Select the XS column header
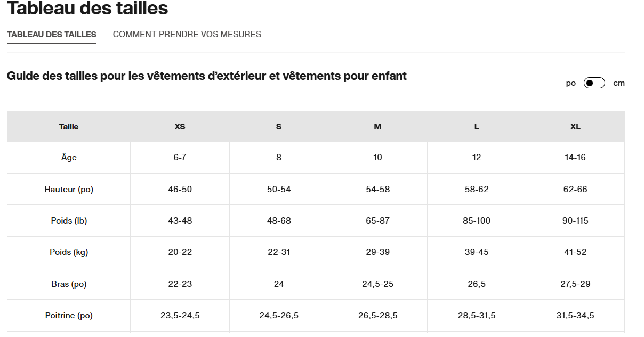Image resolution: width=644 pixels, height=337 pixels. pos(180,127)
